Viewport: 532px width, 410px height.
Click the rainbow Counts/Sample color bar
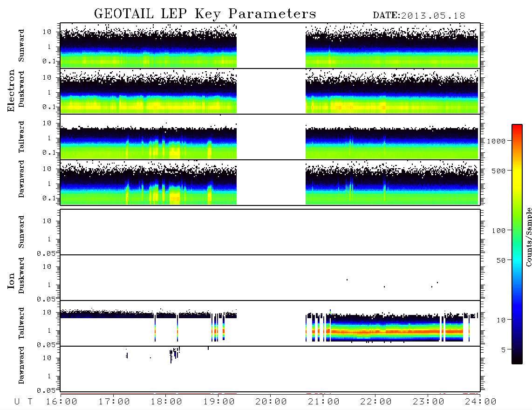point(517,244)
